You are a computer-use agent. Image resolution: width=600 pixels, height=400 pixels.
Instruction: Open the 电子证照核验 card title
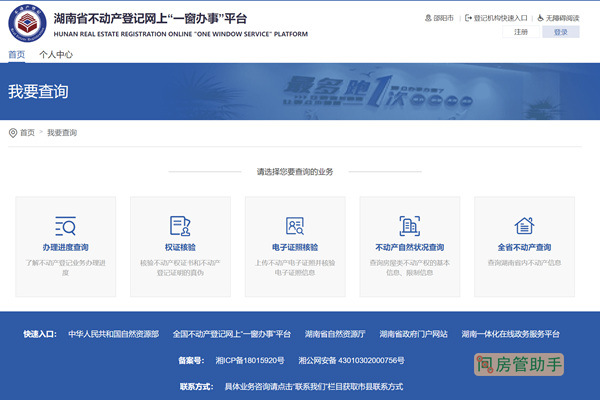(x=295, y=247)
